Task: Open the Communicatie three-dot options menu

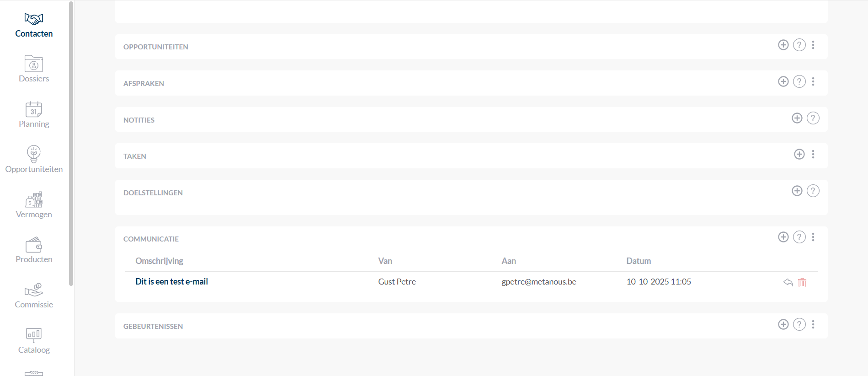Action: click(x=813, y=237)
